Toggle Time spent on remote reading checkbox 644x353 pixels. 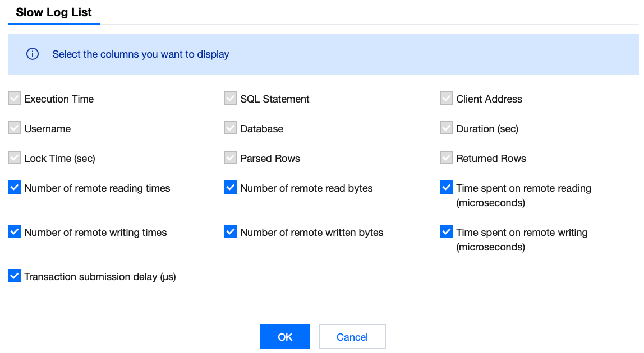[x=447, y=188]
